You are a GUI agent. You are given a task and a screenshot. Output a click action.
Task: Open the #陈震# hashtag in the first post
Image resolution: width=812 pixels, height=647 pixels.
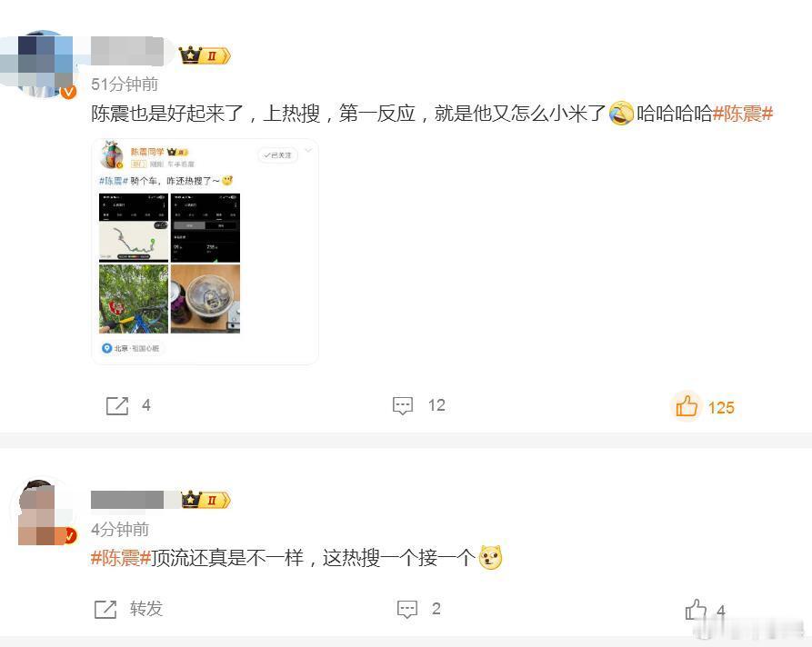[x=743, y=114]
